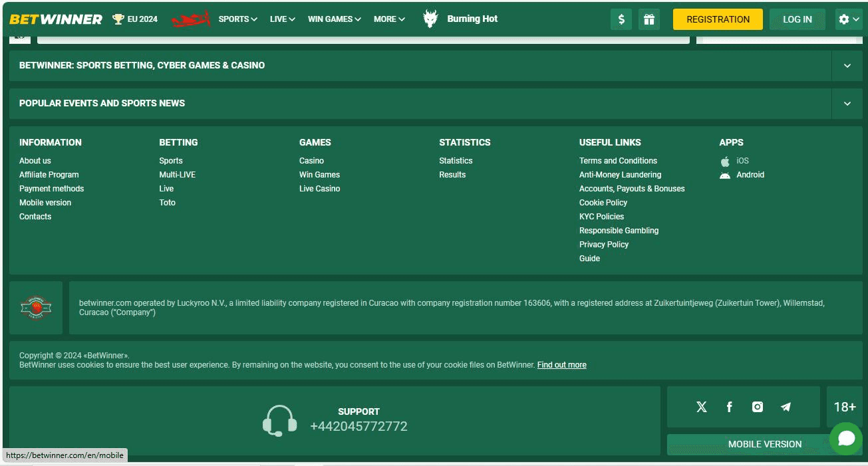
Task: Open the Responsible Gambling link
Action: pos(619,231)
